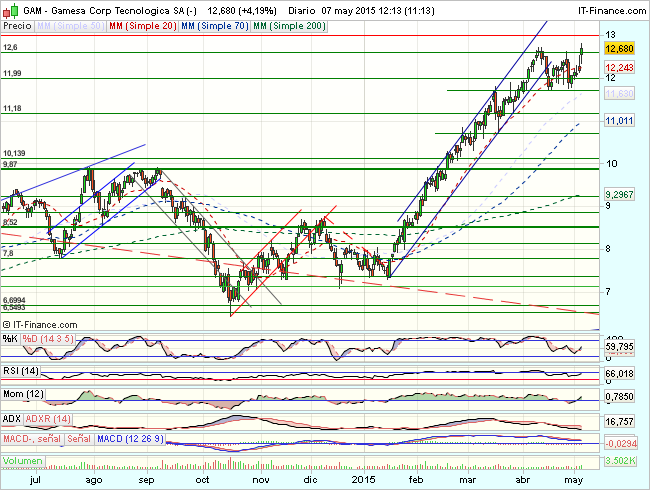
Task: Click the © IT-Finance.com copyright text
Action: click(x=40, y=325)
